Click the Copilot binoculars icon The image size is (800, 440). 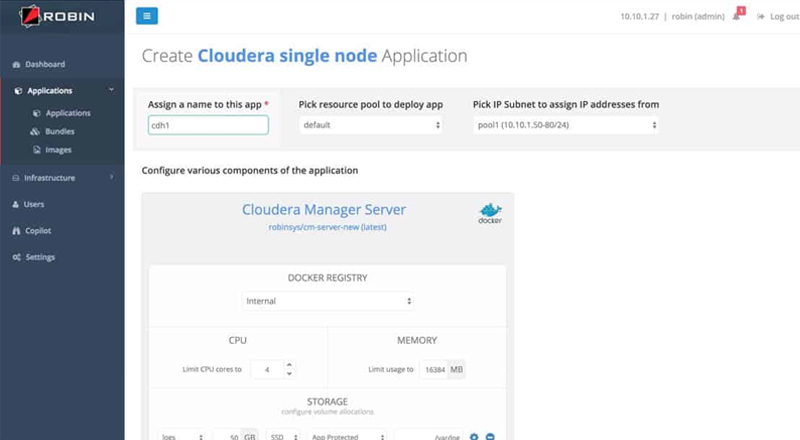16,231
